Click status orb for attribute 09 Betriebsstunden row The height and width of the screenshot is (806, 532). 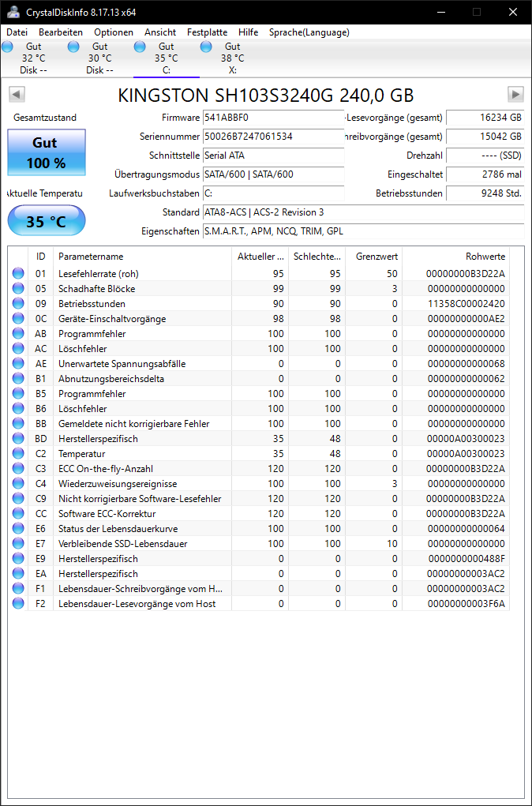point(18,303)
